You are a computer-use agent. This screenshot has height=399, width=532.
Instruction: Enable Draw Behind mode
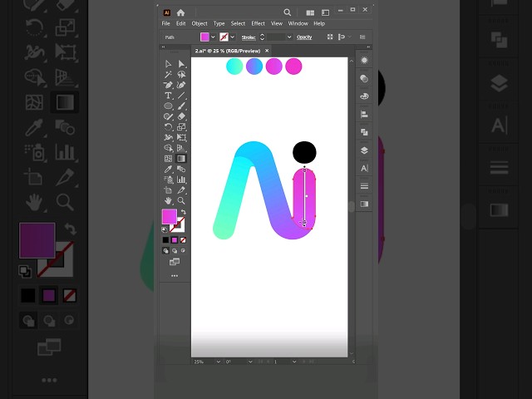[174, 251]
